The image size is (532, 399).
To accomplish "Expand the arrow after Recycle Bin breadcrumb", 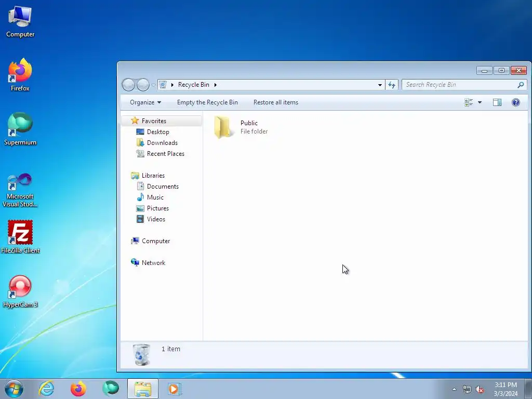I will point(216,85).
